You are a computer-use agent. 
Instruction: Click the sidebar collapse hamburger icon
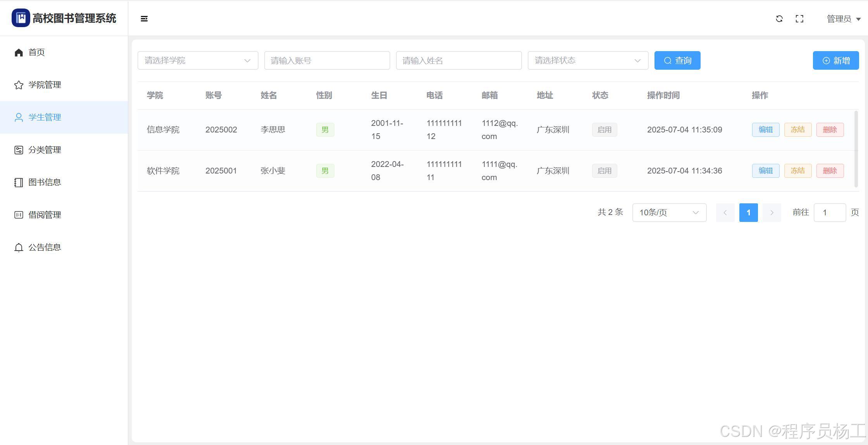[x=144, y=19]
